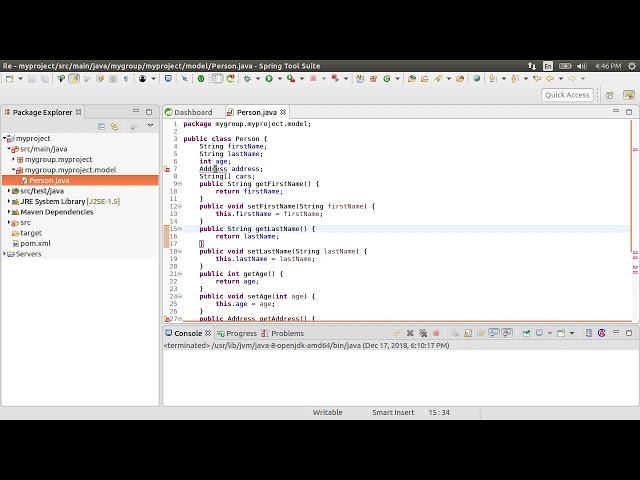Open the Open Console dropdown arrow
Image resolution: width=640 pixels, height=480 pixels.
pyautogui.click(x=572, y=333)
